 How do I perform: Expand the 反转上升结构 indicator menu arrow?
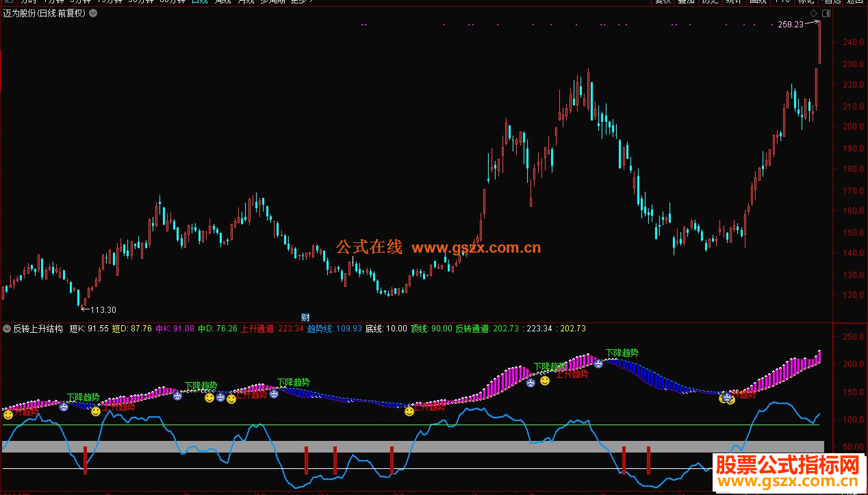click(x=7, y=329)
